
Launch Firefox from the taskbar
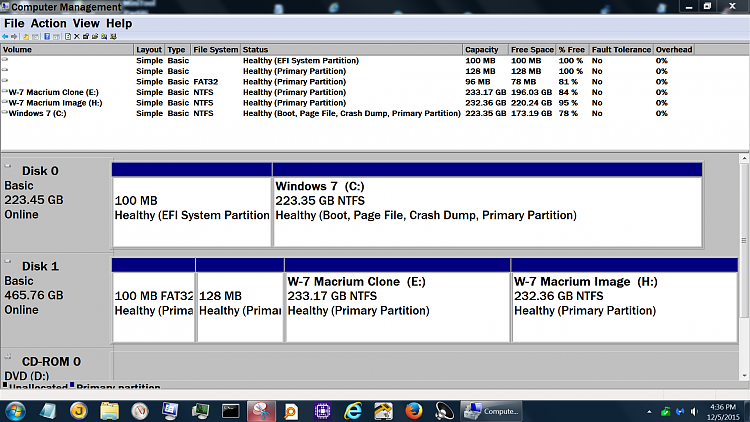click(414, 411)
